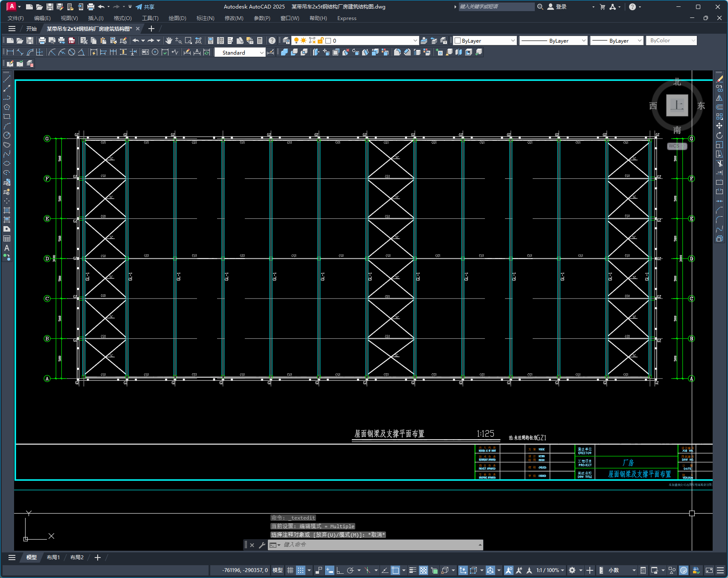Select the Circle drawing tool
Screen dimensions: 728x578
click(7, 135)
